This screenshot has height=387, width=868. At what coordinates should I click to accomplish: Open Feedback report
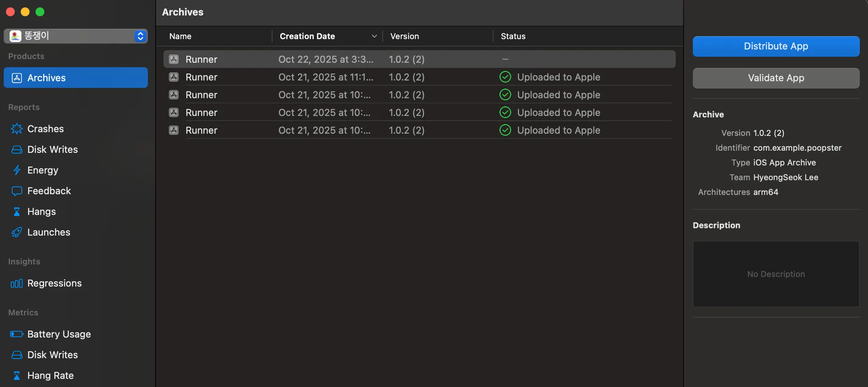click(x=49, y=191)
